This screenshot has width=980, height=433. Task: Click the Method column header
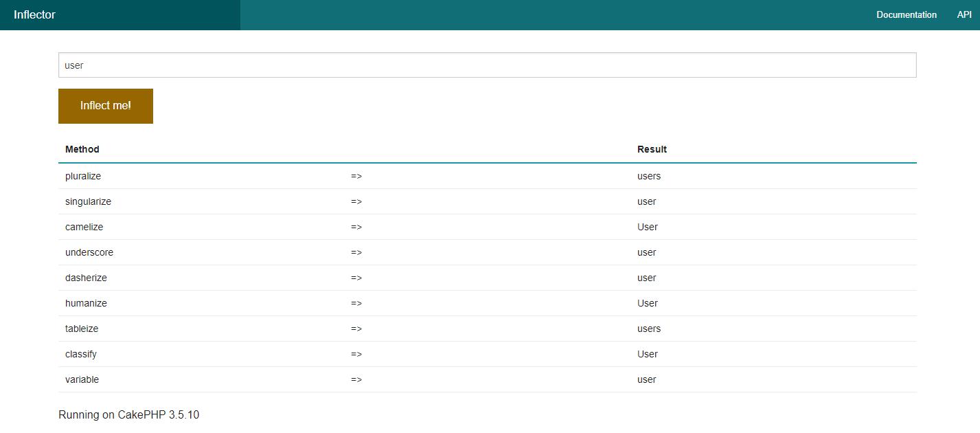82,149
